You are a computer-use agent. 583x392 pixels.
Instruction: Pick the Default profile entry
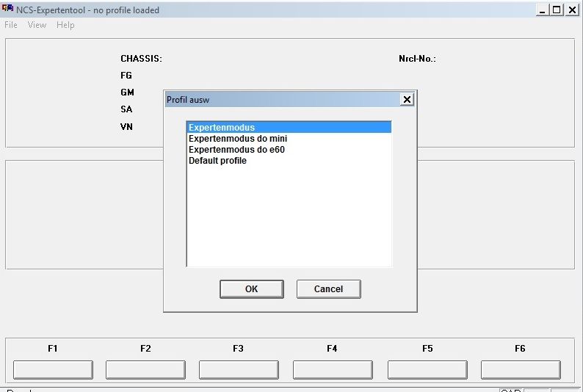pos(289,161)
